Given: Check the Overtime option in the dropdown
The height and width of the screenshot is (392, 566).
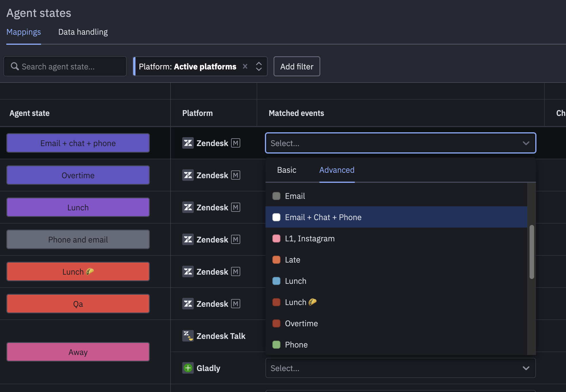Looking at the screenshot, I should point(276,323).
